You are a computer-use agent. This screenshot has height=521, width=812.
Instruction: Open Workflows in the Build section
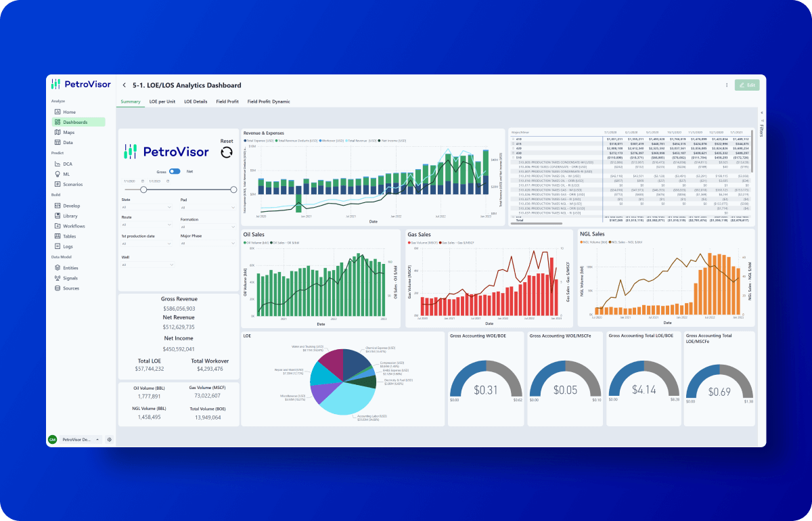pos(74,226)
